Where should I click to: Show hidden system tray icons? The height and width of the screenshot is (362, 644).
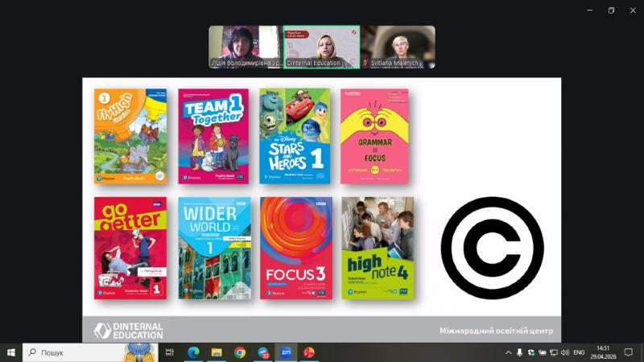(x=508, y=352)
